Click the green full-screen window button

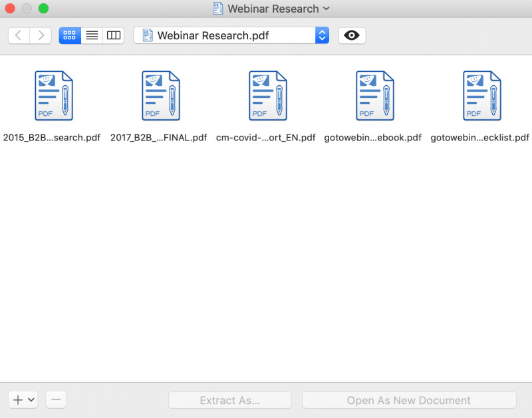(43, 9)
